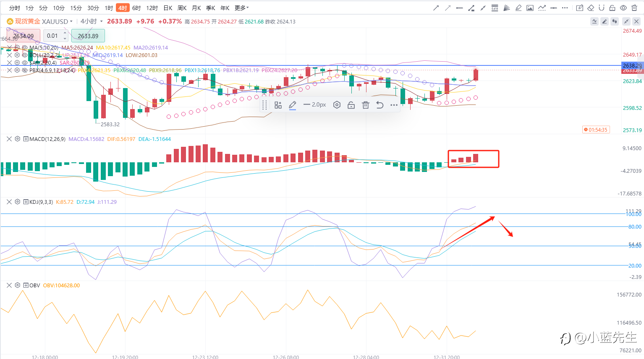Toggle the drawing lock in top toolbar

pos(613,8)
